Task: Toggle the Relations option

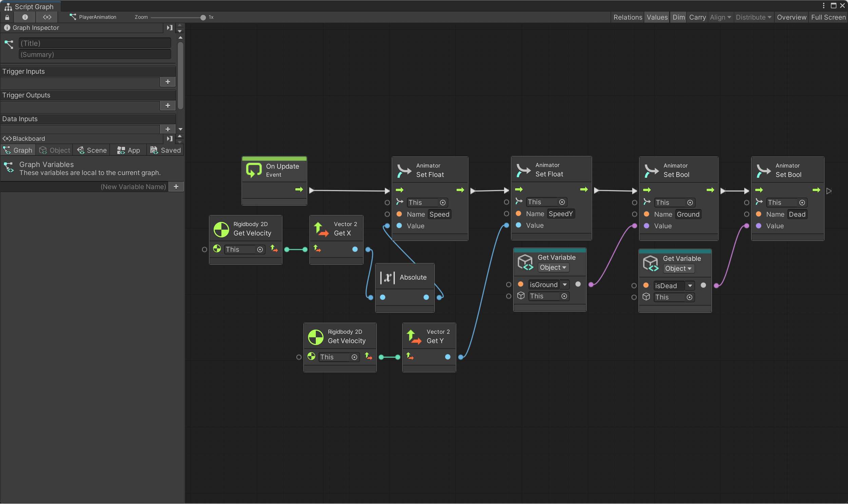Action: click(x=628, y=17)
